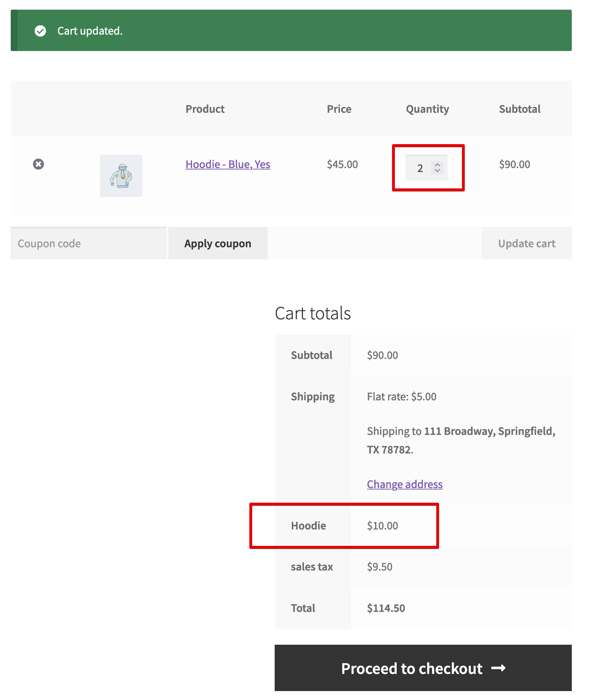Increase quantity with the up stepper arrow
The height and width of the screenshot is (700, 590).
437,165
